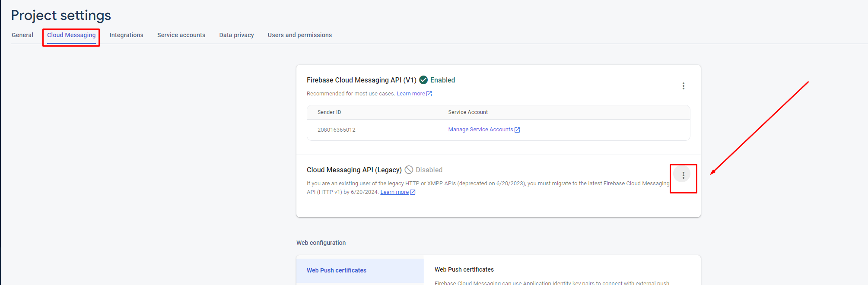Switch to Users and permissions tab
Screen dimensions: 868x285
coord(299,35)
